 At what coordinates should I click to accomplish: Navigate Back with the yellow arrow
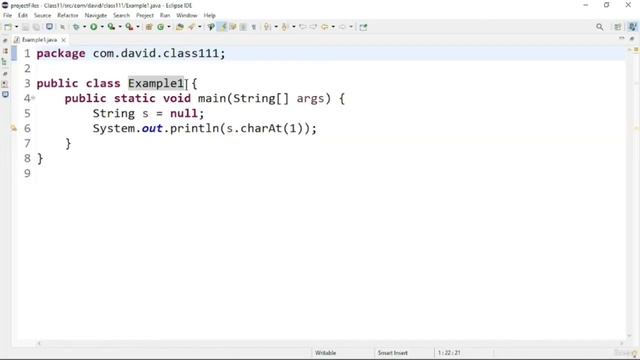coord(324,27)
